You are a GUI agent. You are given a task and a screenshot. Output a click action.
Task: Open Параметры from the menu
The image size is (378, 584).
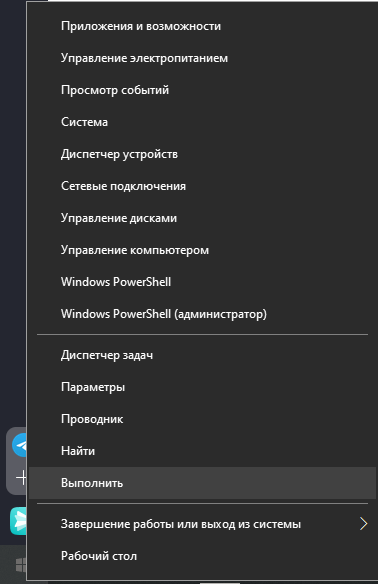(x=93, y=387)
